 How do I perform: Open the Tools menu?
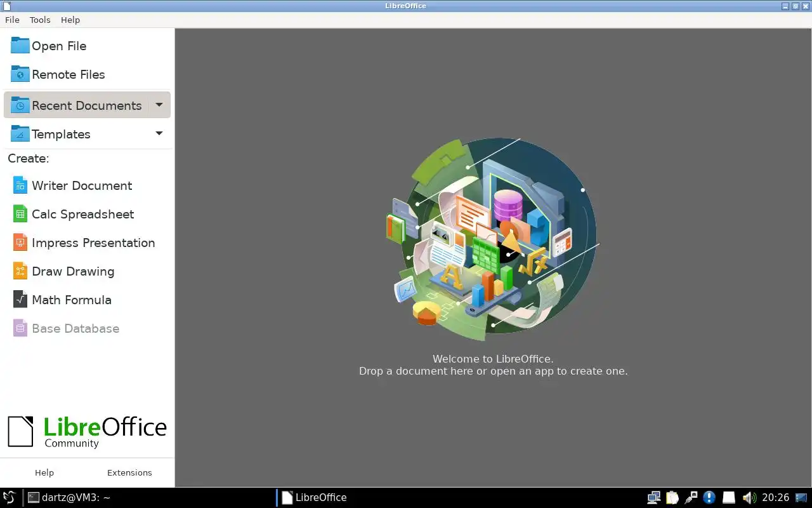click(x=40, y=20)
